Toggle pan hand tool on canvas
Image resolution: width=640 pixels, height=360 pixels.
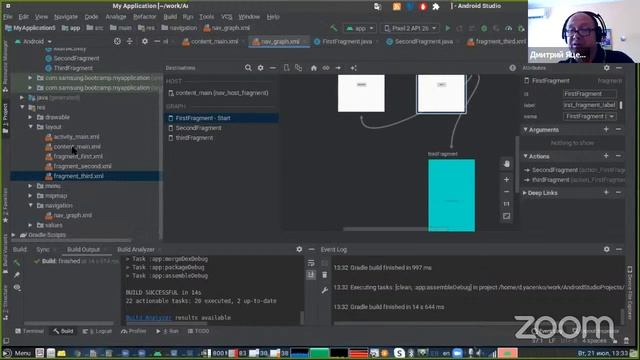click(507, 164)
